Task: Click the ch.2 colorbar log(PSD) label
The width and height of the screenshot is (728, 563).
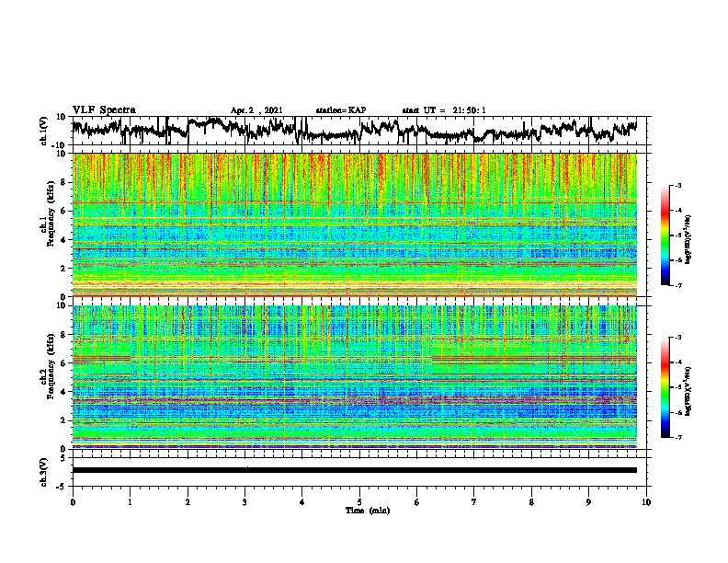Action: 688,391
